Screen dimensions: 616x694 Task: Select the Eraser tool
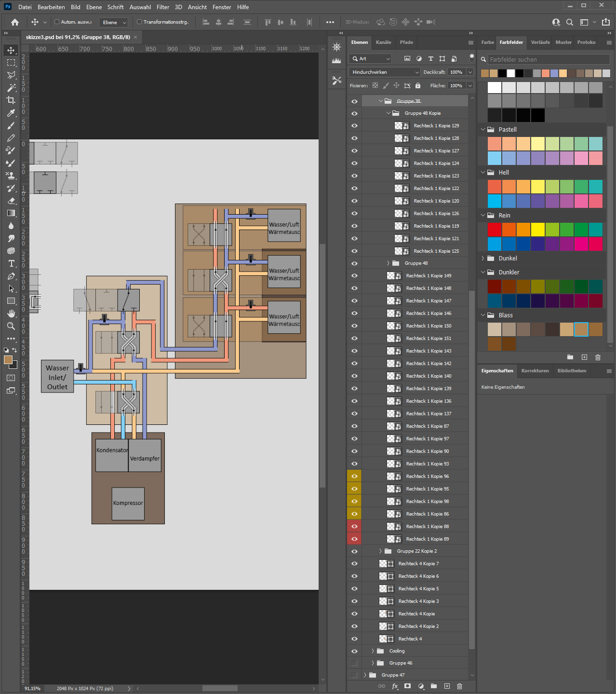coord(11,201)
